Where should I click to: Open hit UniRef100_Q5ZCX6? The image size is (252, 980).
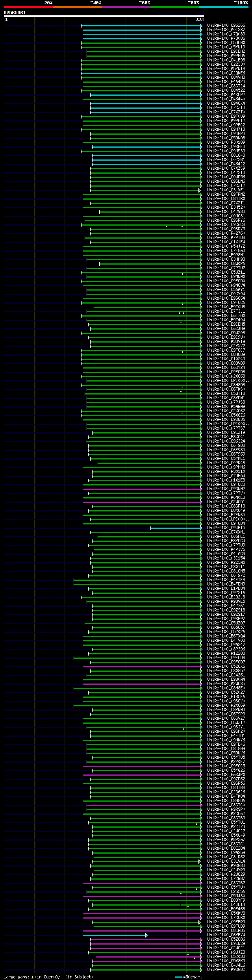pos(226,667)
